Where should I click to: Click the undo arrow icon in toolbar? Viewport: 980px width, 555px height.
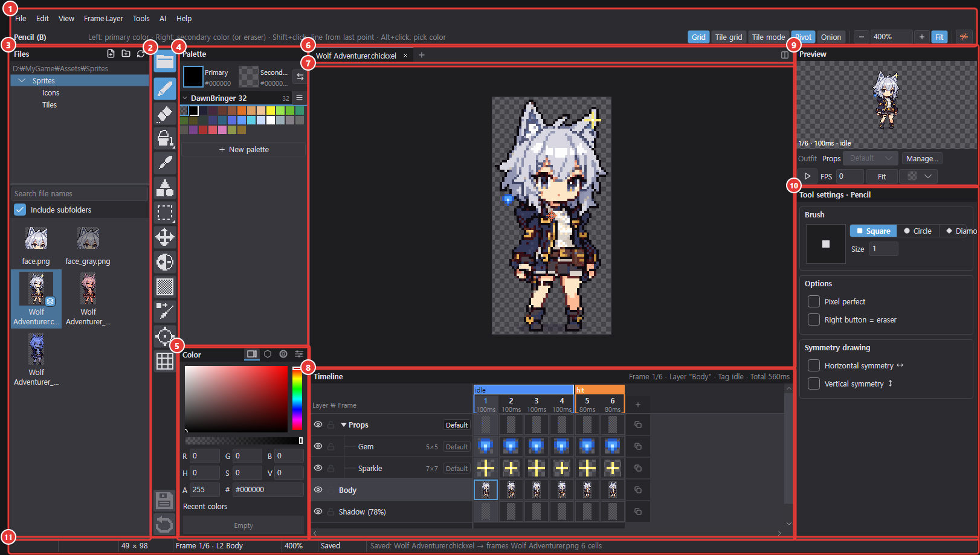pyautogui.click(x=164, y=525)
